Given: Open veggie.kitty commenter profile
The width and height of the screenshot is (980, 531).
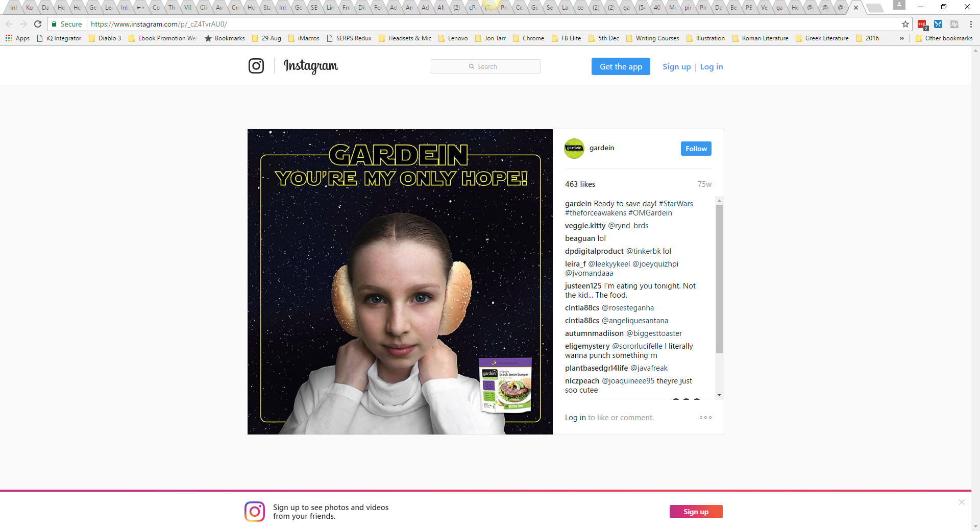Looking at the screenshot, I should 585,226.
